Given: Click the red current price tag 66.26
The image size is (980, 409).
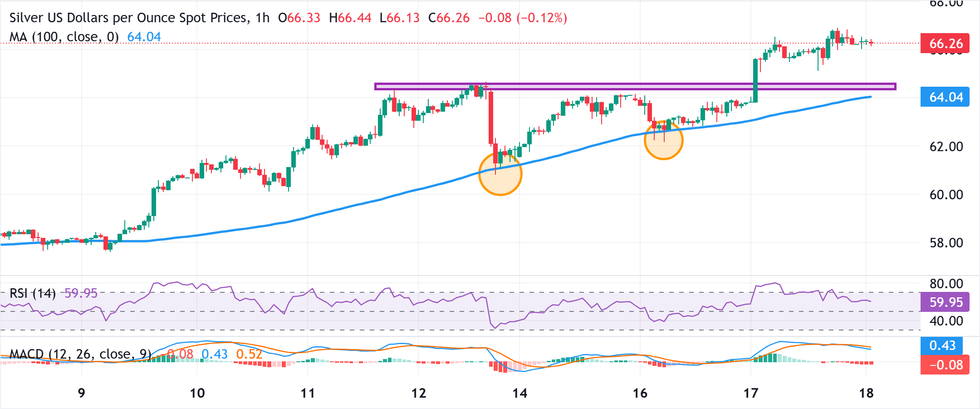Looking at the screenshot, I should pyautogui.click(x=946, y=44).
